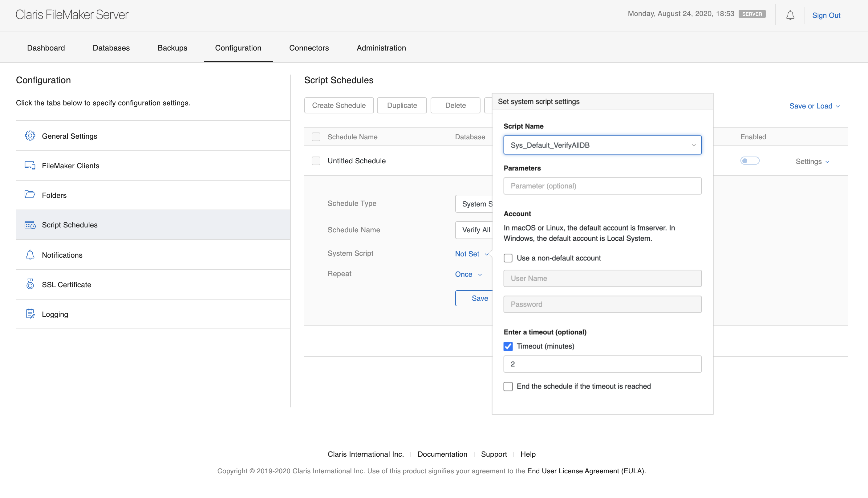
Task: Expand the Save or Load menu
Action: (x=814, y=106)
